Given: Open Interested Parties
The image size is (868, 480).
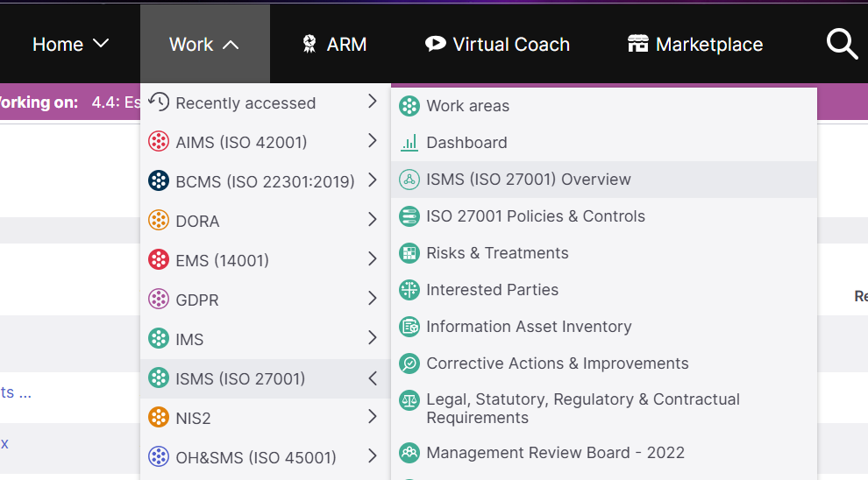Looking at the screenshot, I should click(x=604, y=290).
